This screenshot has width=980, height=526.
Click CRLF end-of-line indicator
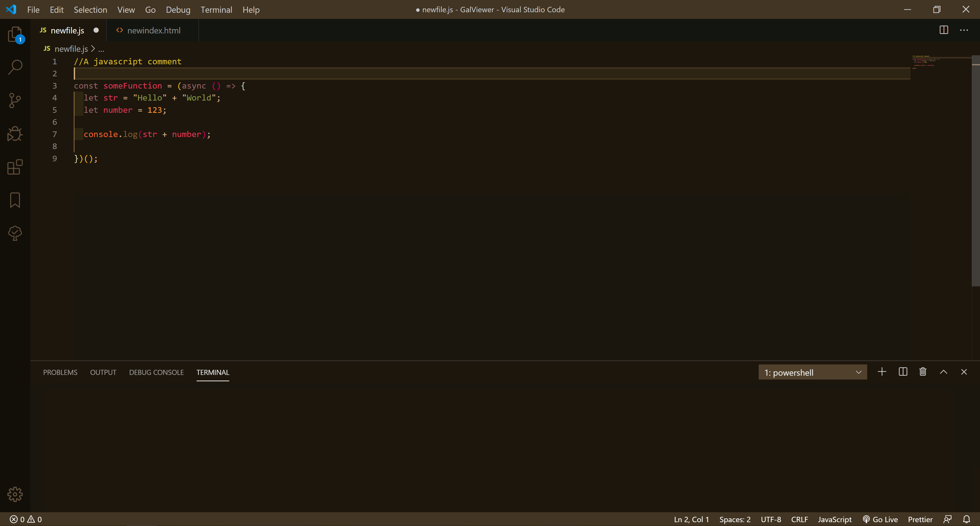pyautogui.click(x=799, y=519)
